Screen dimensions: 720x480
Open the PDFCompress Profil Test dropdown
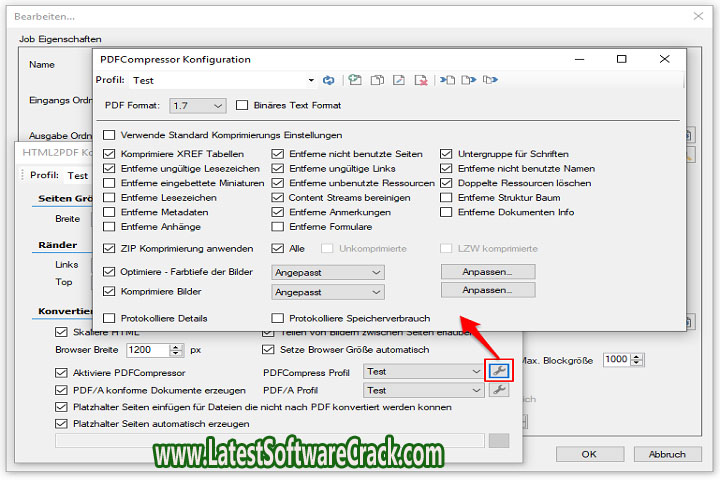click(x=423, y=371)
